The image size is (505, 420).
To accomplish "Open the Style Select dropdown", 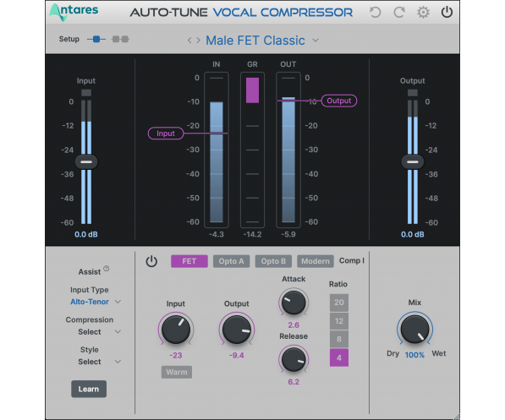I will pyautogui.click(x=99, y=362).
